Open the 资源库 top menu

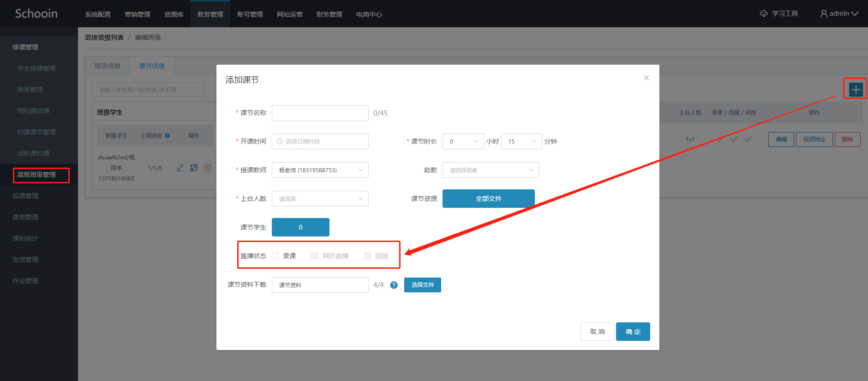(x=174, y=14)
